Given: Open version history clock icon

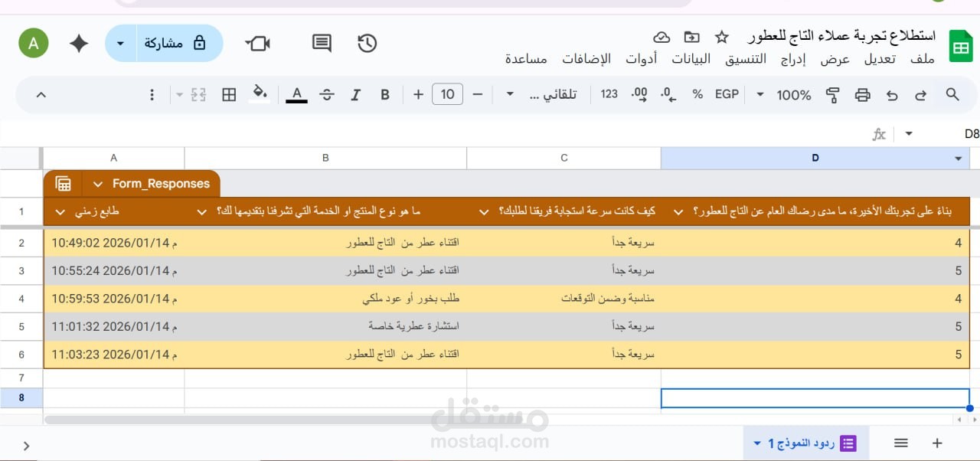Looking at the screenshot, I should pos(367,43).
